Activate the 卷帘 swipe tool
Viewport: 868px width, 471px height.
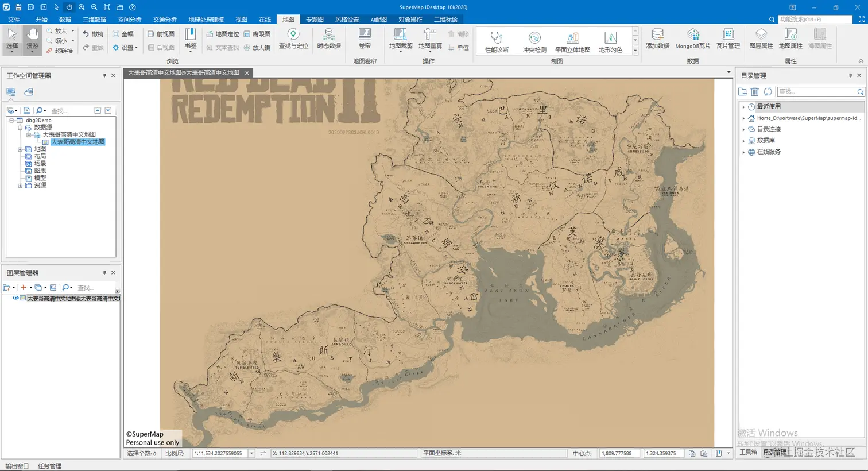coord(365,39)
